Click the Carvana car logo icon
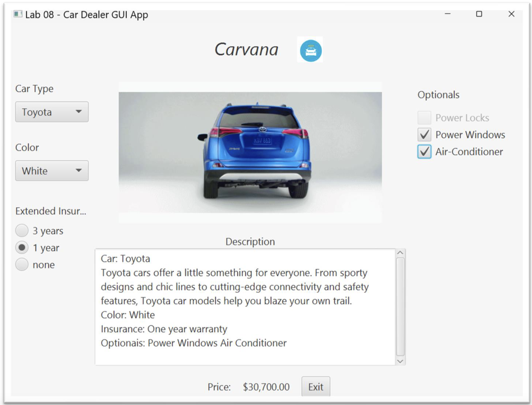 point(310,50)
